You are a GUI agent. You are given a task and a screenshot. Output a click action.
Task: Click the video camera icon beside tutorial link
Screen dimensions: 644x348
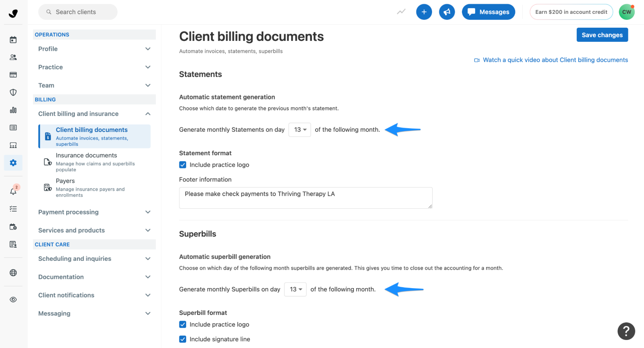[x=477, y=60]
